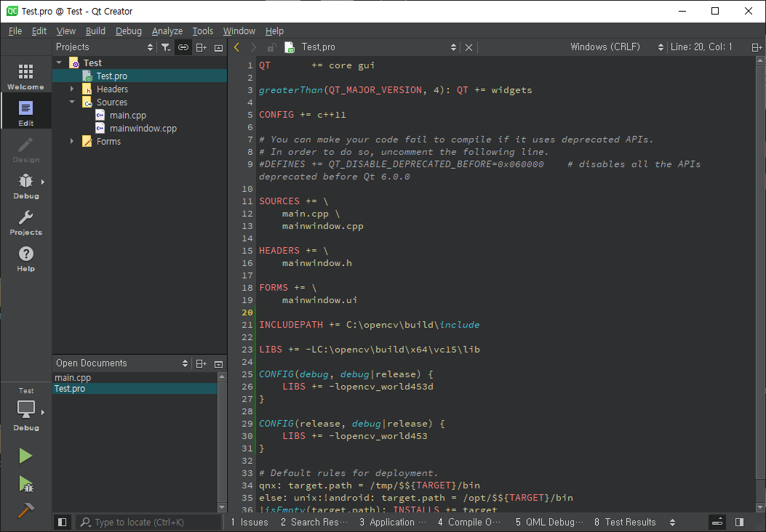Viewport: 766px width, 532px height.
Task: Split the Open Documents panel
Action: click(x=201, y=363)
